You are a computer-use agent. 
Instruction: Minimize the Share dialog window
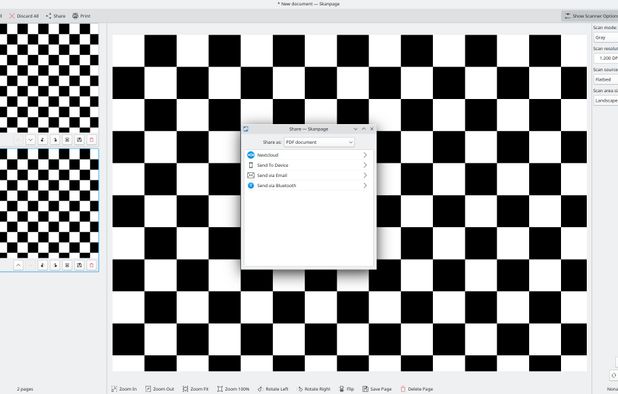[356, 129]
